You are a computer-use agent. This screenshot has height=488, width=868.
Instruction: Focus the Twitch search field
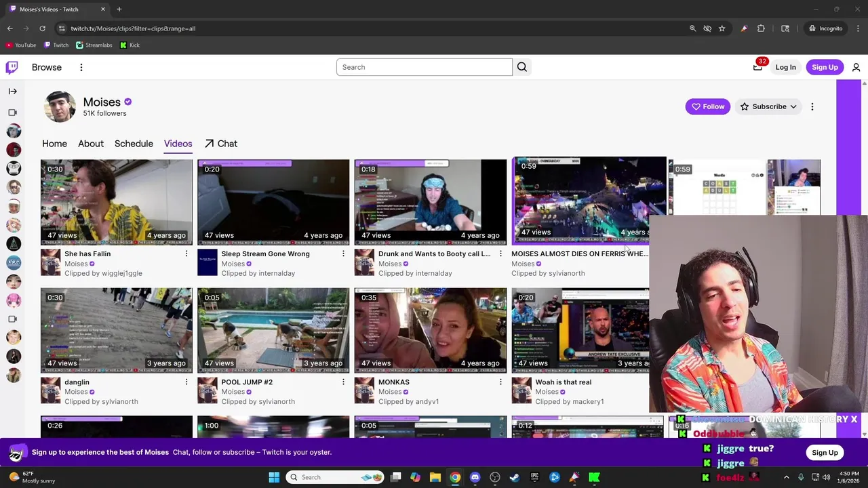(424, 67)
